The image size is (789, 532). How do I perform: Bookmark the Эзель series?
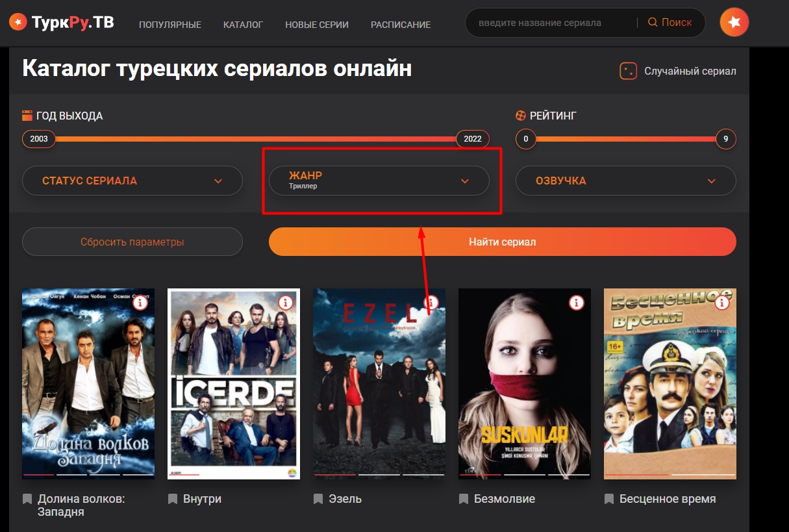tap(318, 499)
